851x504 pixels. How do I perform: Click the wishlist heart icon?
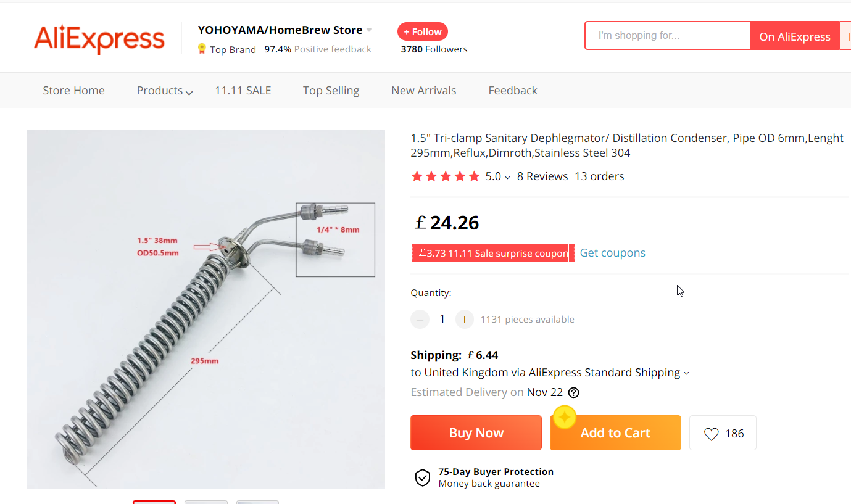point(711,434)
